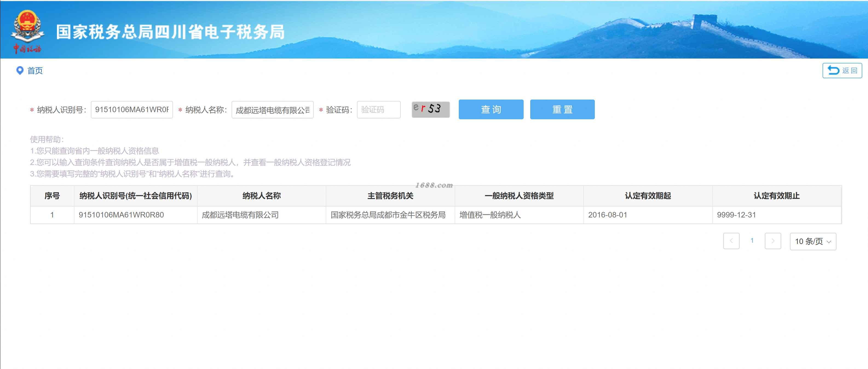The image size is (868, 369).
Task: Click the 重置 button
Action: [x=563, y=109]
